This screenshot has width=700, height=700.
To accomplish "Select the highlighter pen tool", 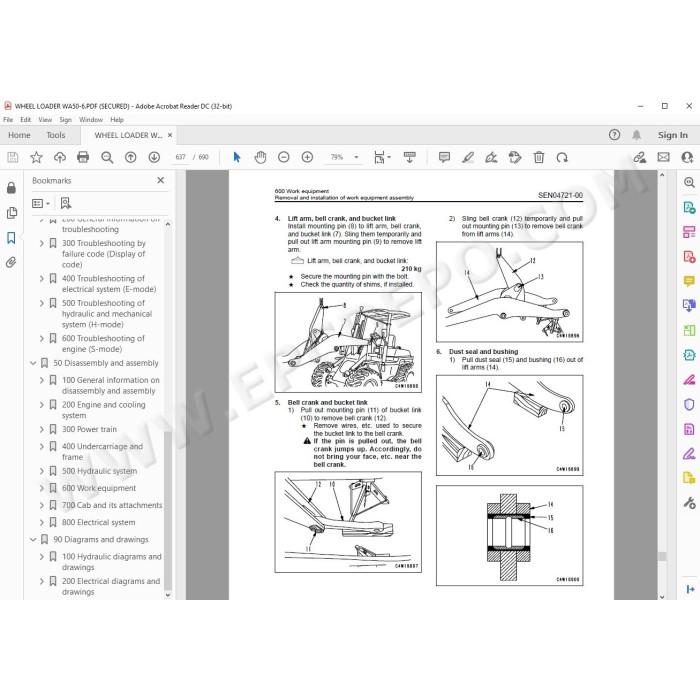I will pyautogui.click(x=468, y=157).
